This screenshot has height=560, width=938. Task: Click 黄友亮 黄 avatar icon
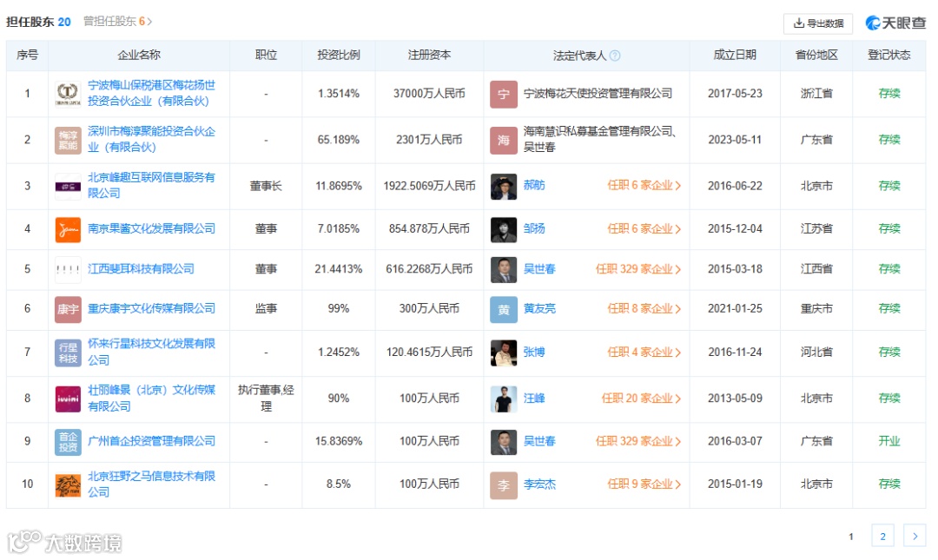[x=504, y=309]
